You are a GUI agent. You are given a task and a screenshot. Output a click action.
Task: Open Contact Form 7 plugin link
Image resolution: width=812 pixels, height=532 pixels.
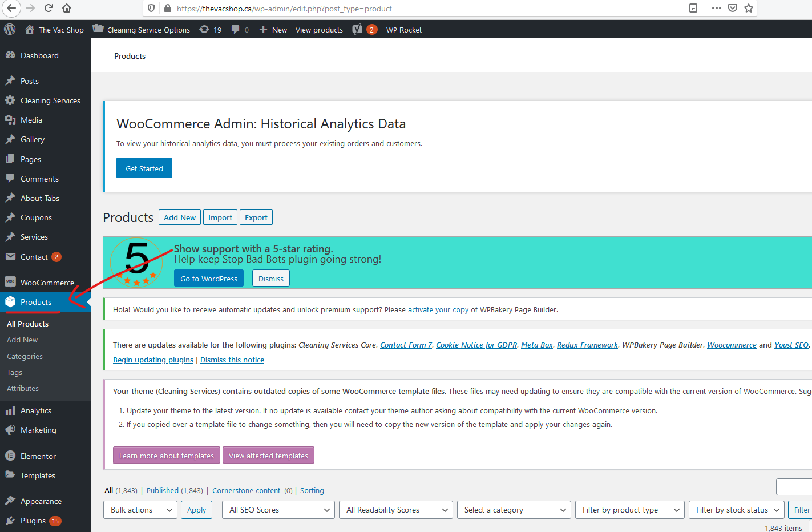tap(406, 345)
